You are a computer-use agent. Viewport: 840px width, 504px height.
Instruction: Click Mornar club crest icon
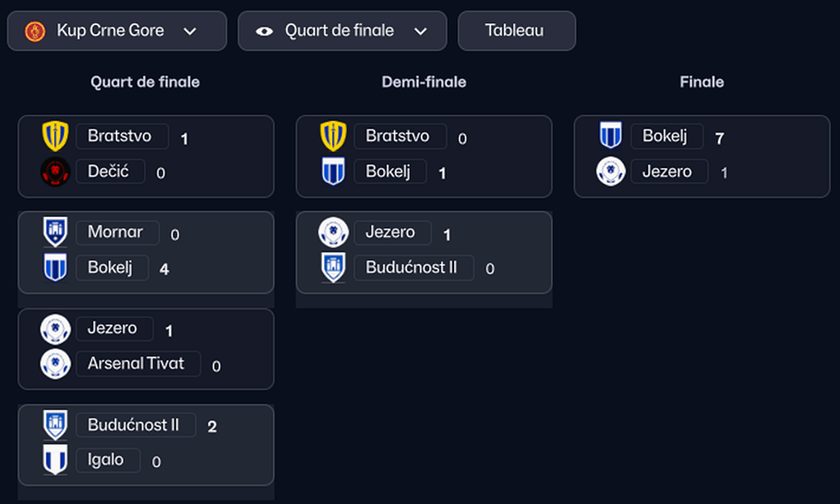tap(55, 233)
